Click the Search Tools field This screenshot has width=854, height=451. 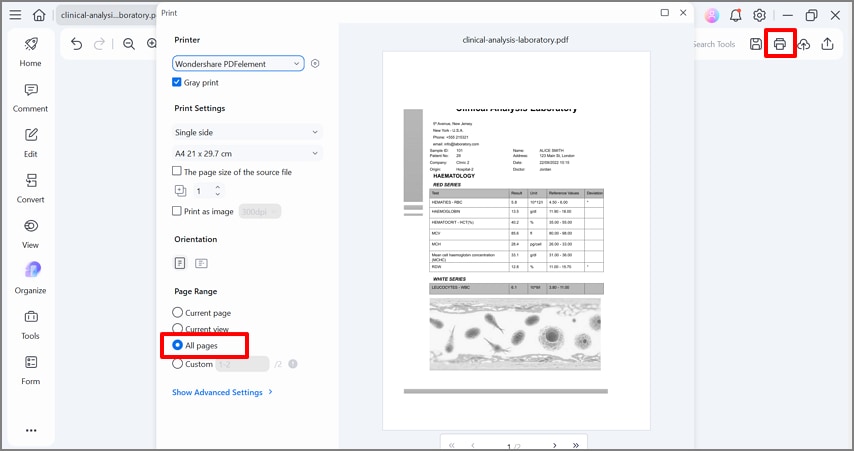point(713,44)
